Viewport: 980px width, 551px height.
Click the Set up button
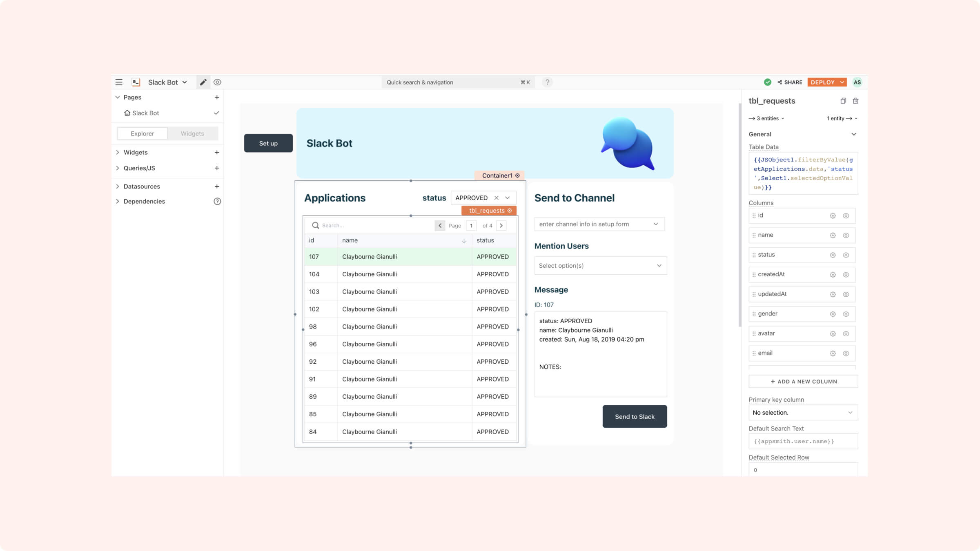point(268,143)
